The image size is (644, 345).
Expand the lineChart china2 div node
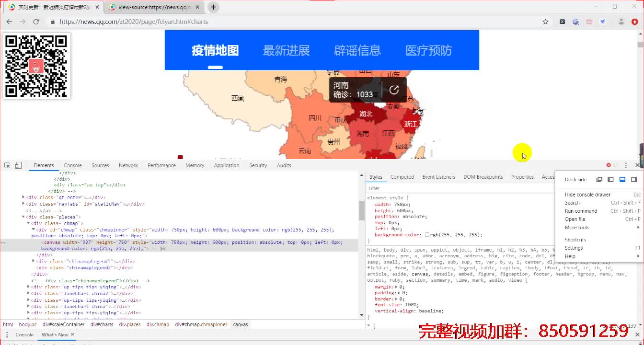(x=29, y=293)
